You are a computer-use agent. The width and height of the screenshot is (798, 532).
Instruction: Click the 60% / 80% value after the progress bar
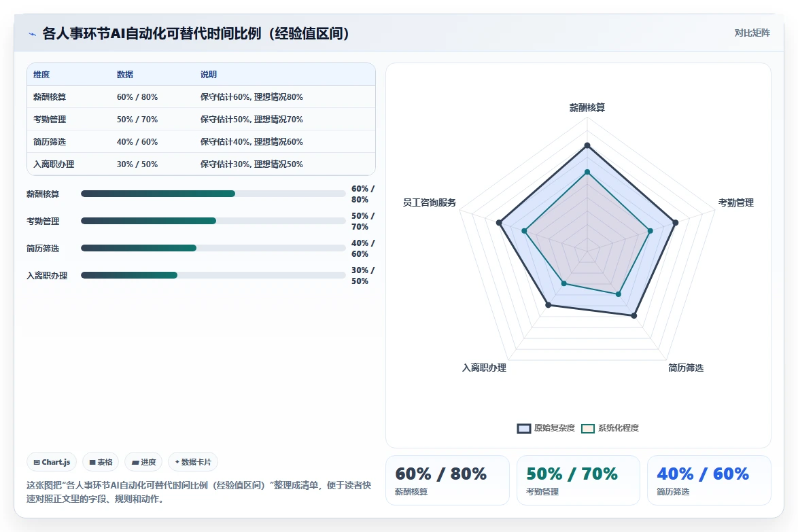(x=363, y=194)
